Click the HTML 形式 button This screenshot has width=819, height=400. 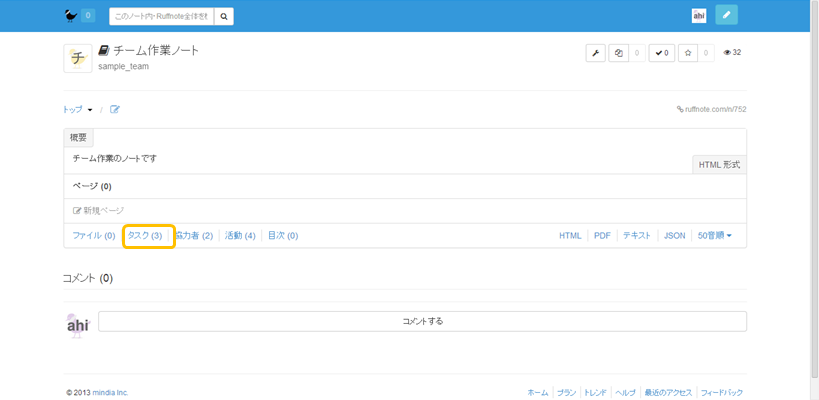coord(719,164)
